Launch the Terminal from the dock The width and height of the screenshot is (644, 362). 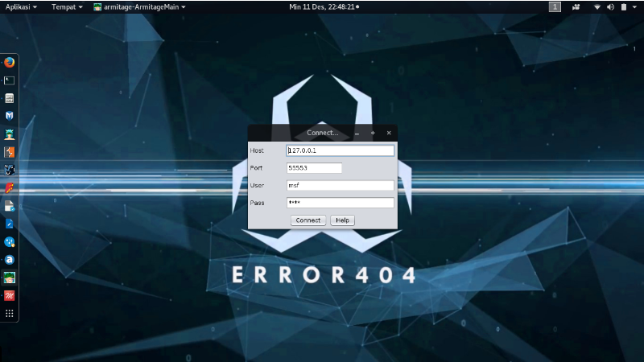(x=10, y=80)
